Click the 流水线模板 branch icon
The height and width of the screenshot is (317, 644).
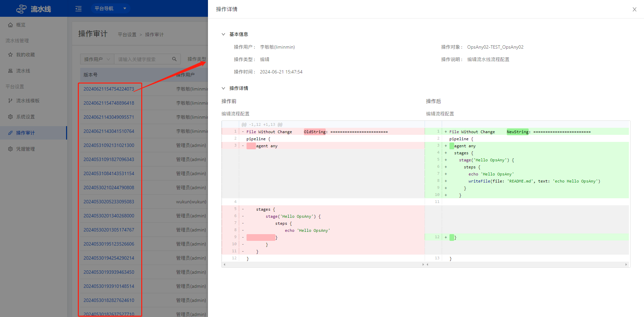pyautogui.click(x=10, y=101)
